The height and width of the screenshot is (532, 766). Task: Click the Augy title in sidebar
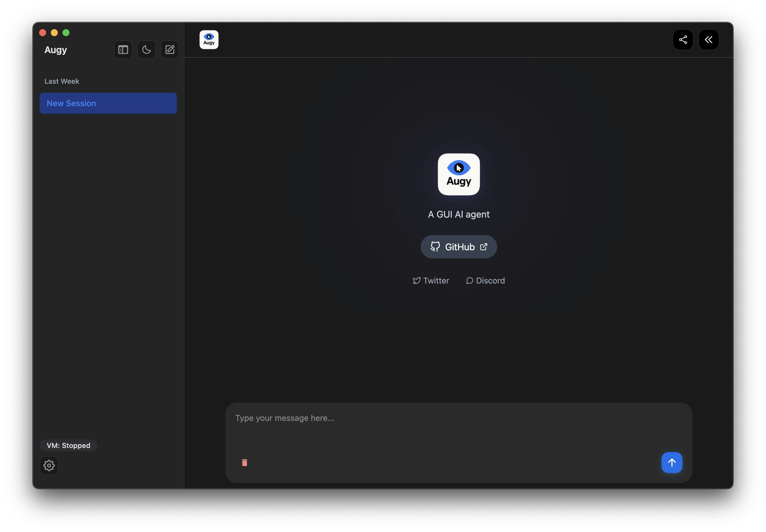pos(56,50)
